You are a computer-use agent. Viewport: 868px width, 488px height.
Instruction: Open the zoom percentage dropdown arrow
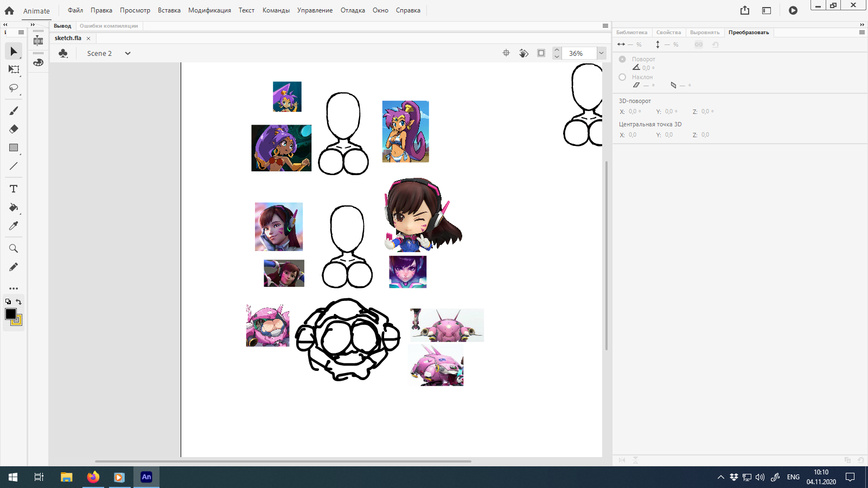tap(601, 53)
